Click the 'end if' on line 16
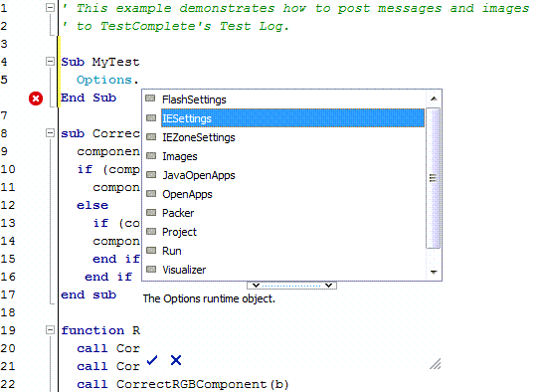The width and height of the screenshot is (540, 392). [x=108, y=277]
